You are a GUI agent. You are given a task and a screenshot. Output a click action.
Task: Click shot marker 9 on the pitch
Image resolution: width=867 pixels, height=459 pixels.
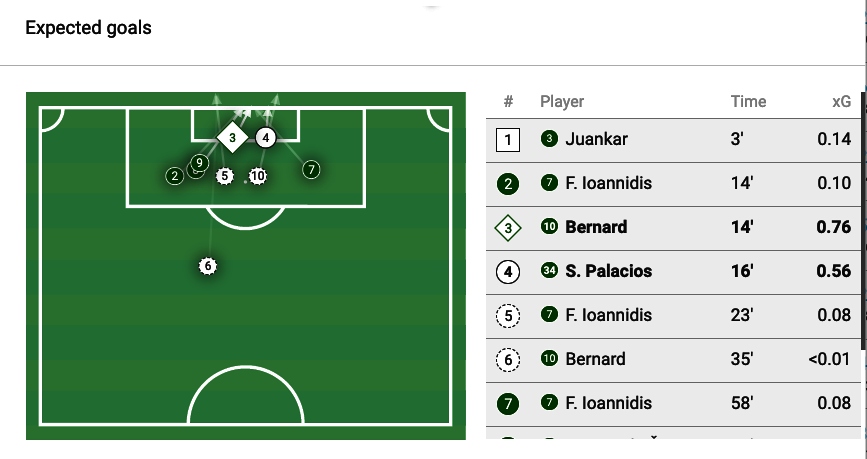pyautogui.click(x=200, y=163)
